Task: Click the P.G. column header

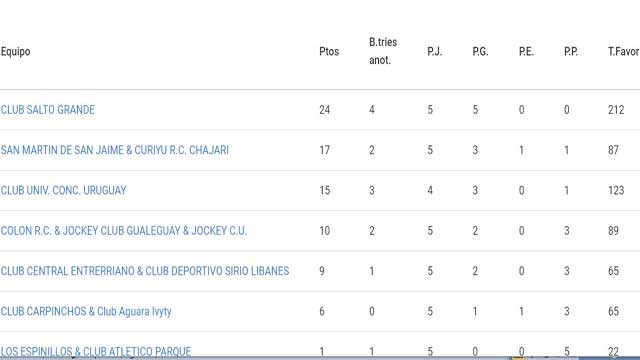Action: 480,51
